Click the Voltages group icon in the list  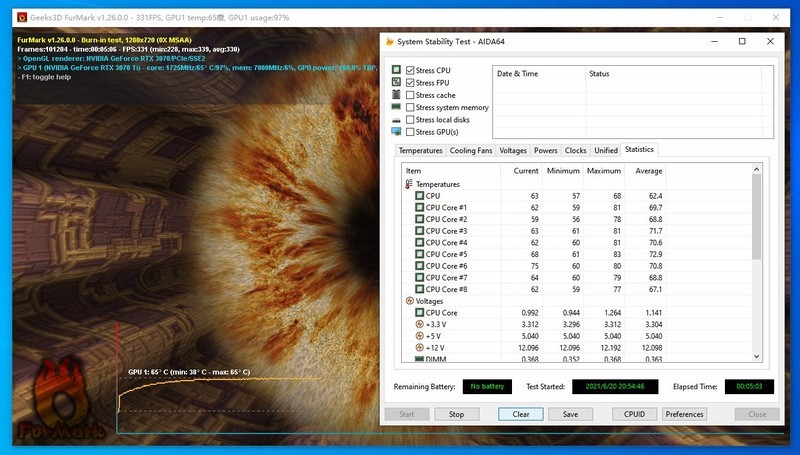(409, 301)
